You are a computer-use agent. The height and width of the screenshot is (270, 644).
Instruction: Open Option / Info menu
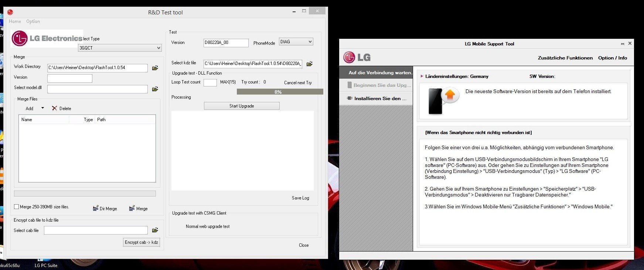point(613,58)
